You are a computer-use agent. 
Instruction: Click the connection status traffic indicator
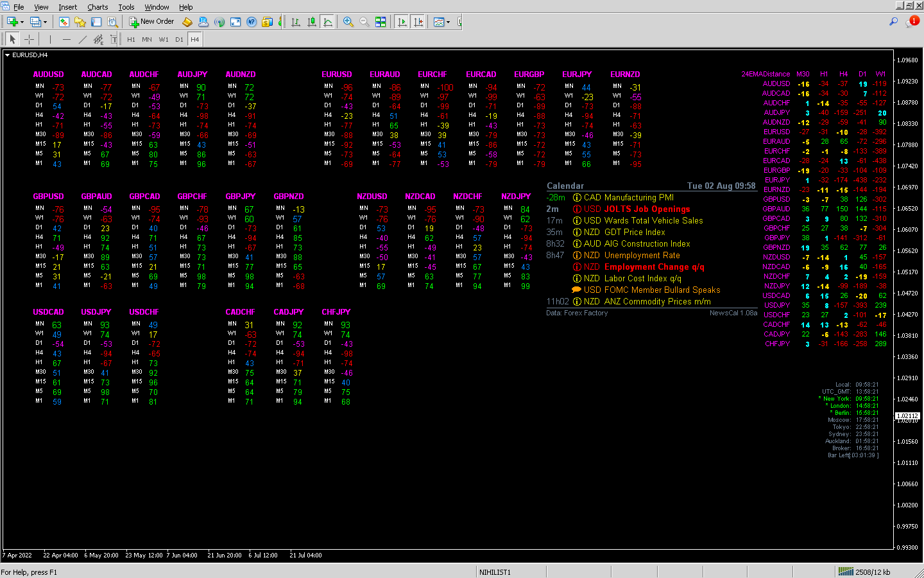click(x=863, y=572)
